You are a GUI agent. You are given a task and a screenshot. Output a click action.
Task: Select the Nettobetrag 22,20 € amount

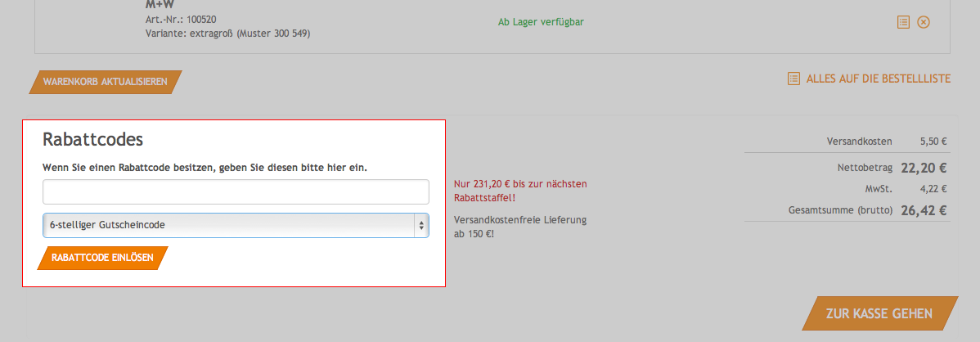pyautogui.click(x=923, y=169)
